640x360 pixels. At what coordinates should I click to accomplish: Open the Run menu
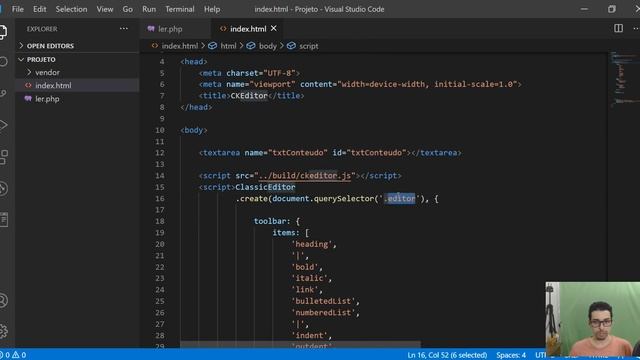pyautogui.click(x=149, y=9)
